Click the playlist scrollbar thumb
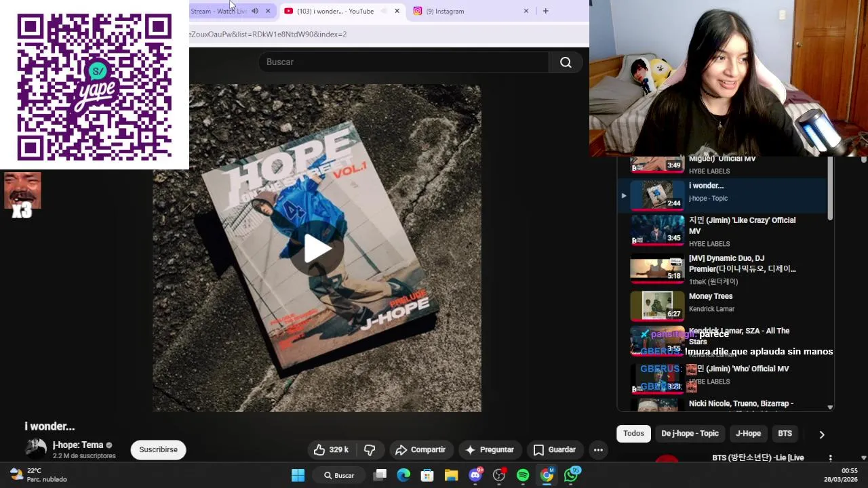868x488 pixels. pos(830,188)
